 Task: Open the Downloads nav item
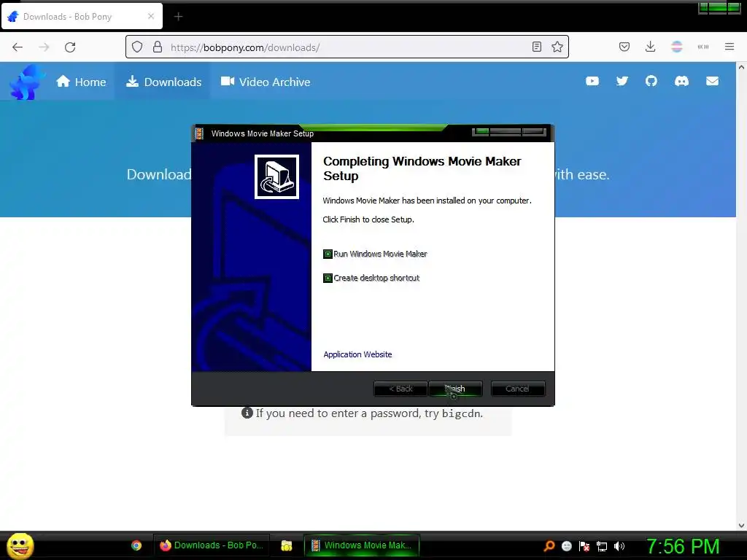(x=163, y=82)
